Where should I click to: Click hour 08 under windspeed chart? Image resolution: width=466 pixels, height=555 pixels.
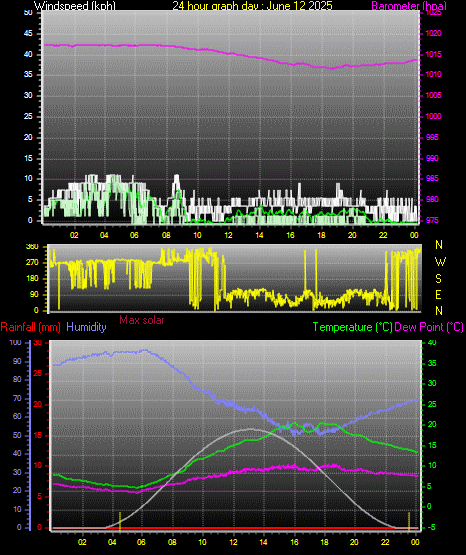(166, 235)
